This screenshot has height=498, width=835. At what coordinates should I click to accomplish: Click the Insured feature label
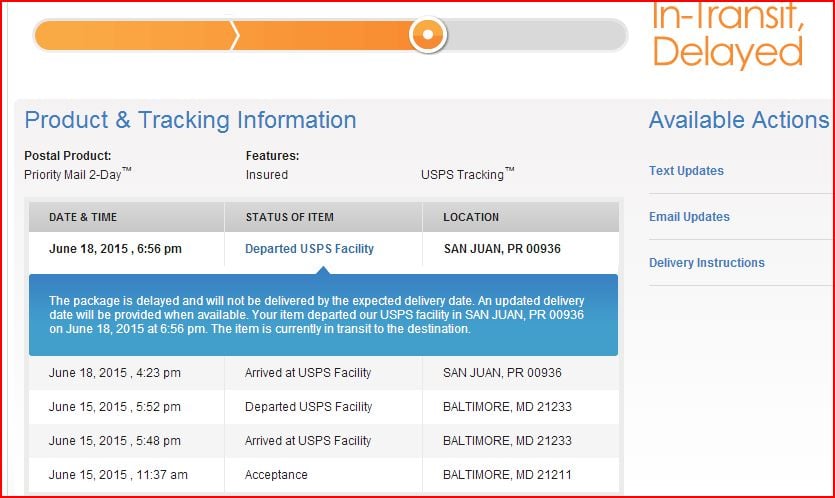tap(266, 175)
